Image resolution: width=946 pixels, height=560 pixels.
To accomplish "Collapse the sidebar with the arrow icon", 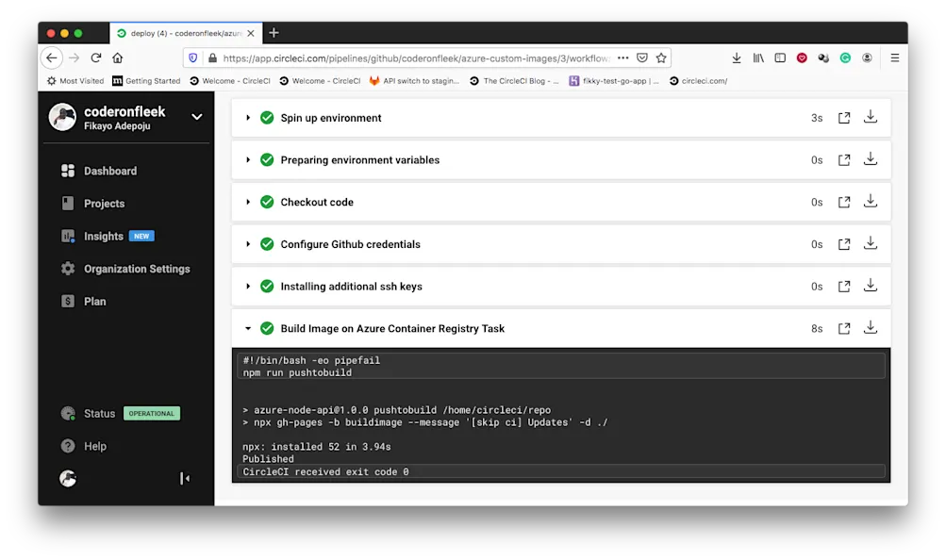I will 185,479.
